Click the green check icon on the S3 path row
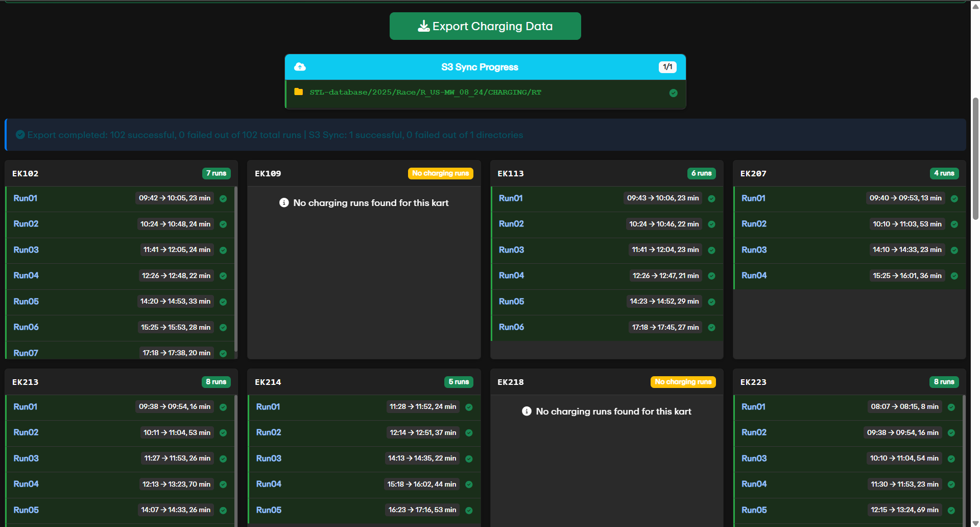The height and width of the screenshot is (527, 980). point(674,93)
